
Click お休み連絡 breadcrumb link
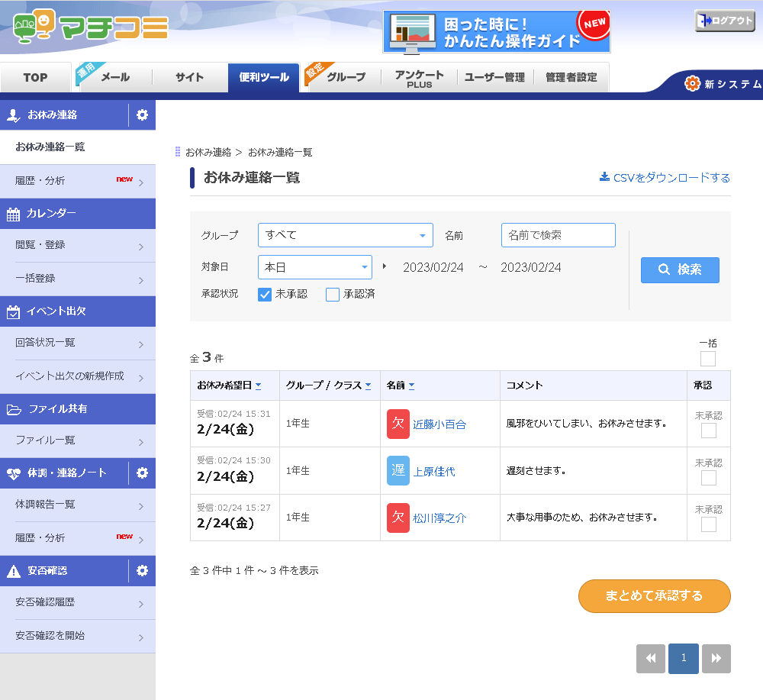coord(208,153)
